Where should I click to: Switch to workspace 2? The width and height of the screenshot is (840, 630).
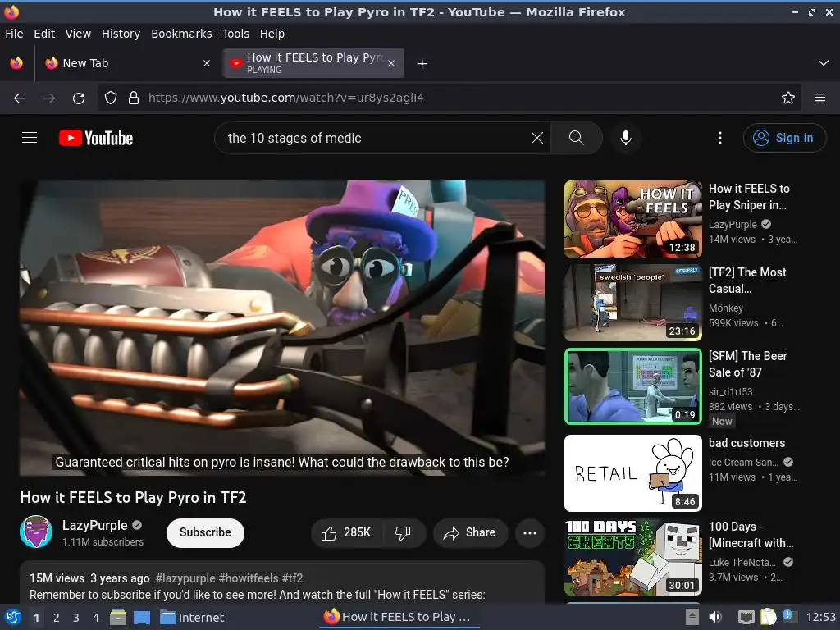pyautogui.click(x=57, y=618)
